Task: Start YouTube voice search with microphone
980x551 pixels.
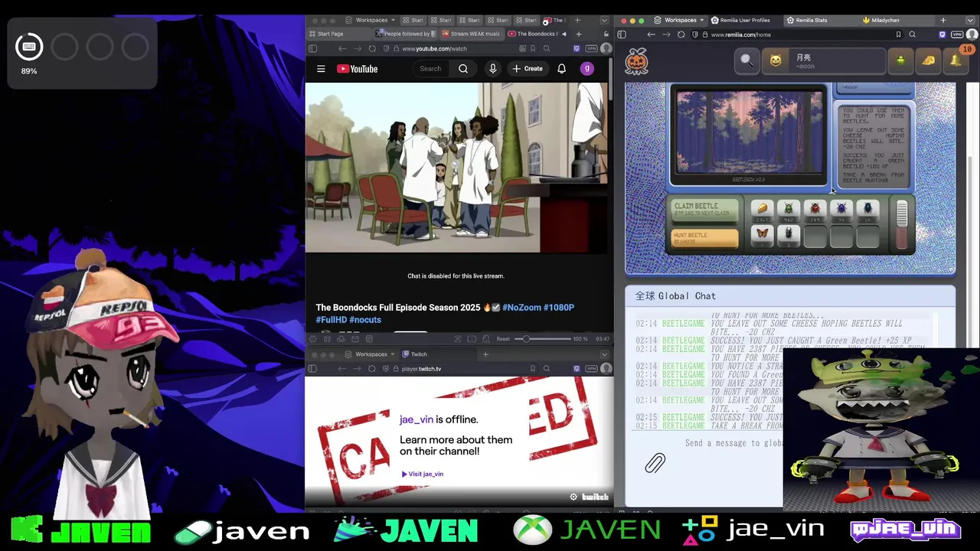Action: pos(493,69)
